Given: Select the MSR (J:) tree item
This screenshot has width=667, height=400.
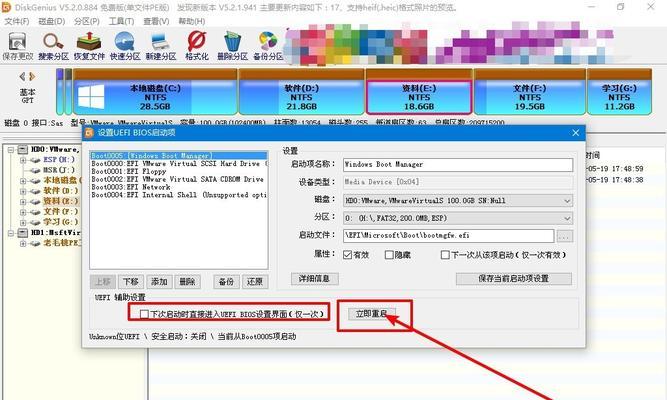Looking at the screenshot, I should [x=59, y=170].
